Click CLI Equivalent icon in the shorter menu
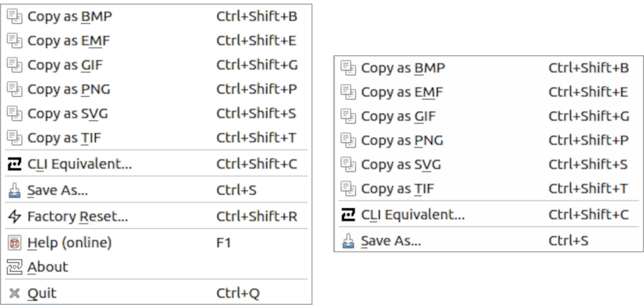Screen dimensions: 644x308 click(348, 215)
